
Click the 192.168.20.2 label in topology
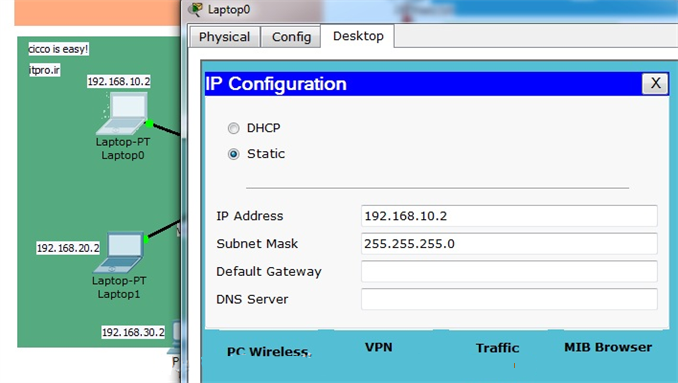tap(68, 248)
